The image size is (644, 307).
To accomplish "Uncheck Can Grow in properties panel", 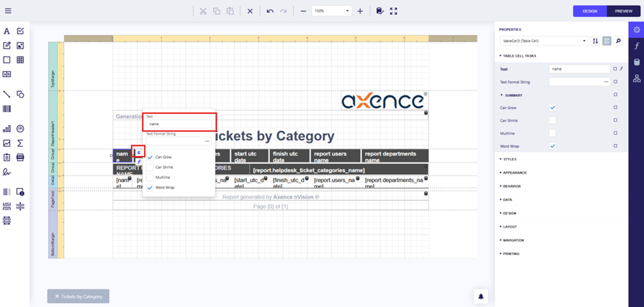I will [x=552, y=107].
